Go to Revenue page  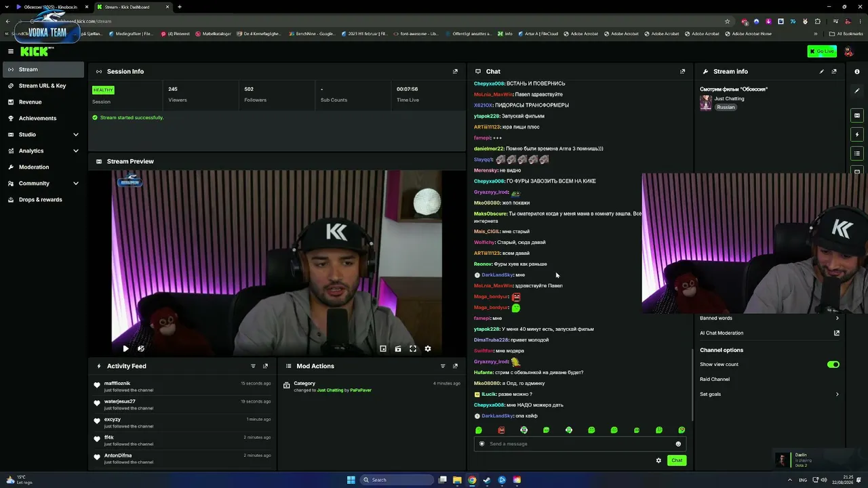point(42,102)
